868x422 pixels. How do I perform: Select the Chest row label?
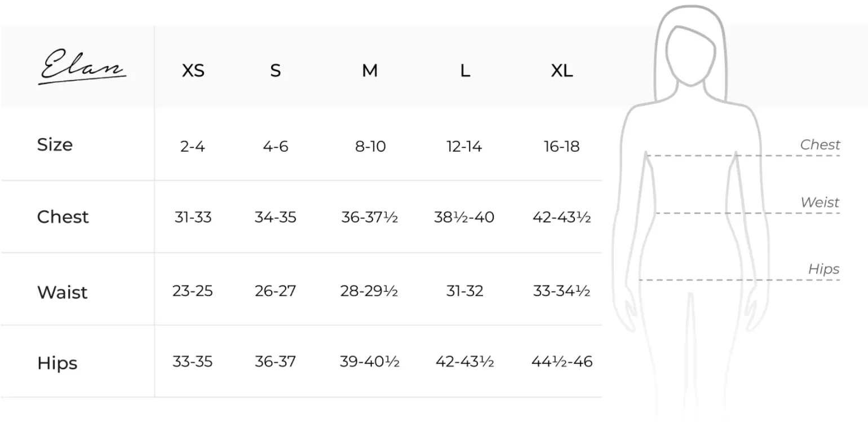click(63, 217)
